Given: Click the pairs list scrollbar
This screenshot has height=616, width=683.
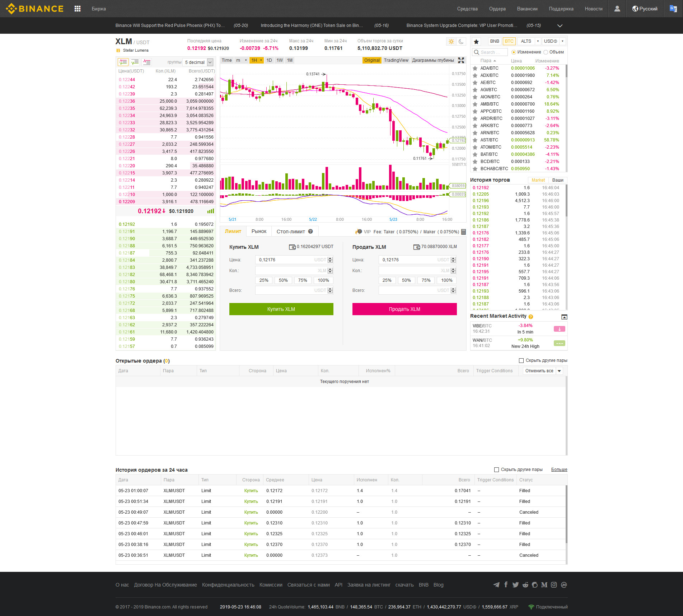Looking at the screenshot, I should tap(566, 71).
